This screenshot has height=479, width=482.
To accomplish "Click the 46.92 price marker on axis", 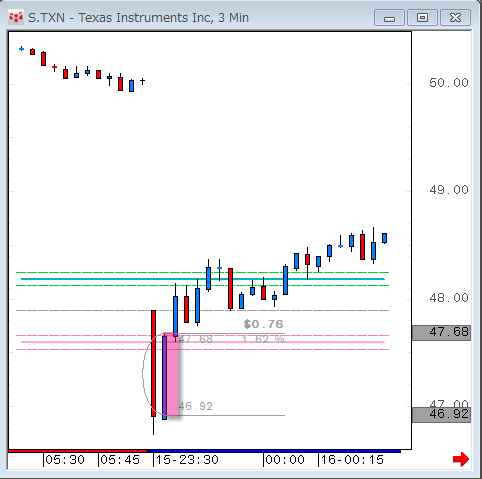I will click(442, 415).
